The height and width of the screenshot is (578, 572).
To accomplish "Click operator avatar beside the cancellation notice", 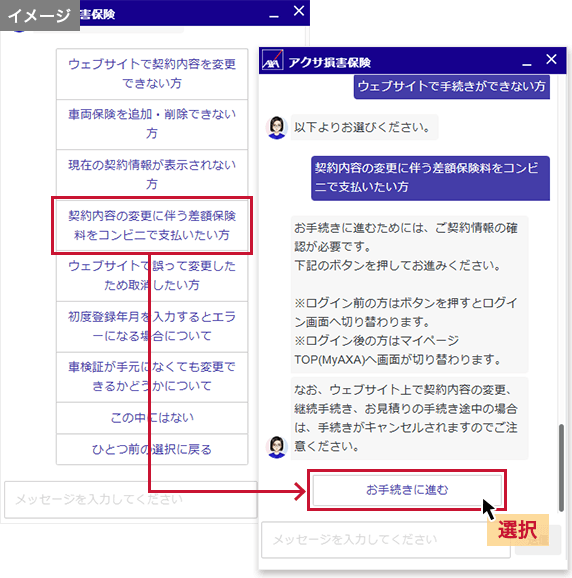I will (277, 447).
